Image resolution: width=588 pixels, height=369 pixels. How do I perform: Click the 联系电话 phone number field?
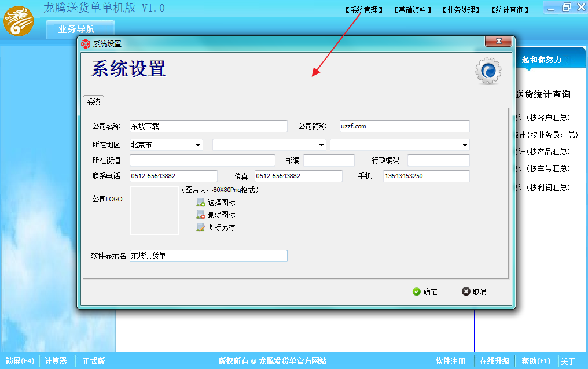point(173,176)
